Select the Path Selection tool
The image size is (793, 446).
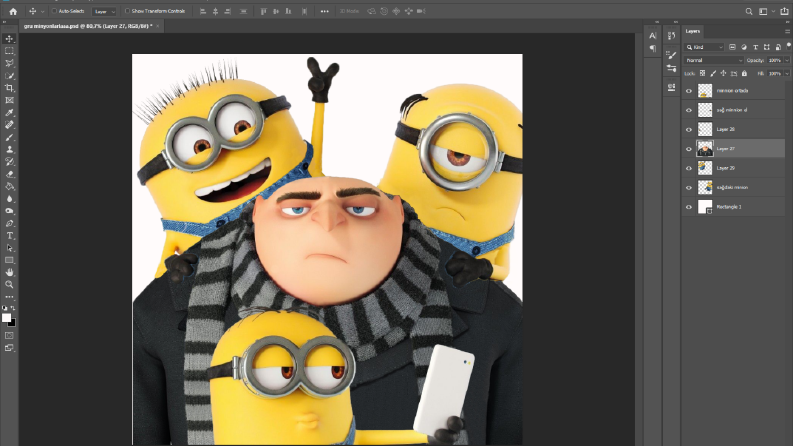click(x=9, y=248)
